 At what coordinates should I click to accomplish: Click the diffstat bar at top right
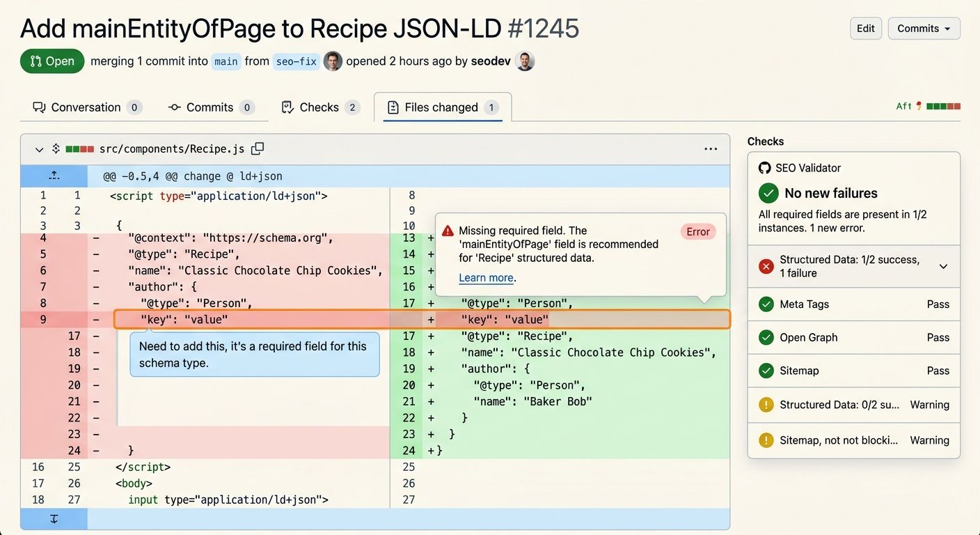tap(943, 107)
